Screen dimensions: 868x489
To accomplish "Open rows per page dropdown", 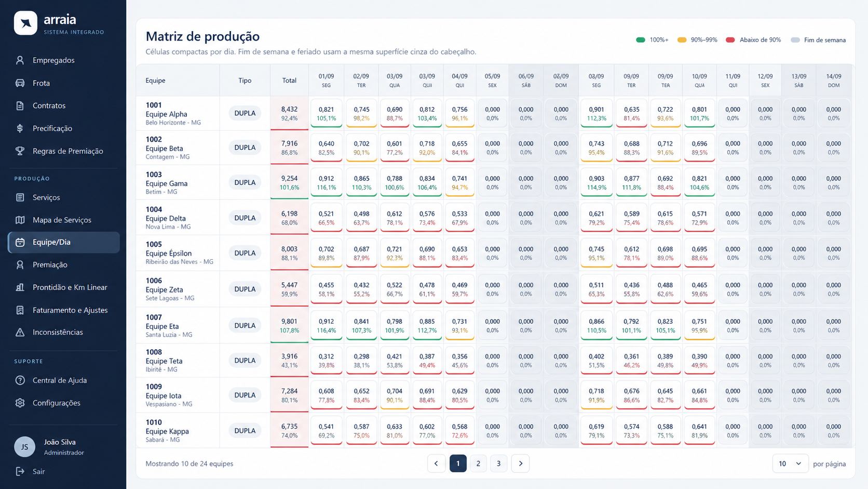I will (790, 464).
